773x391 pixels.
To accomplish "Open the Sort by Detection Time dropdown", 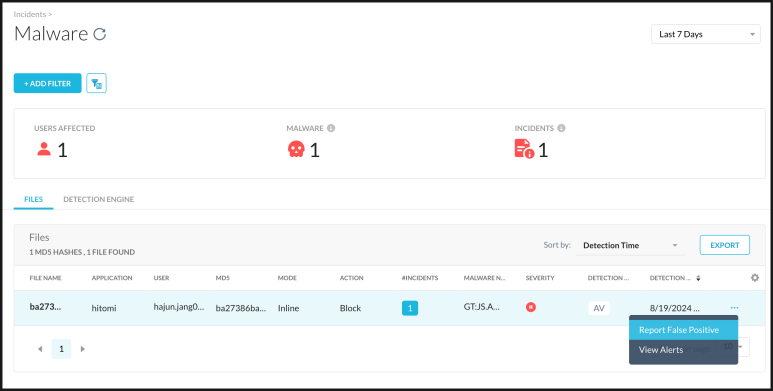I will tap(630, 245).
